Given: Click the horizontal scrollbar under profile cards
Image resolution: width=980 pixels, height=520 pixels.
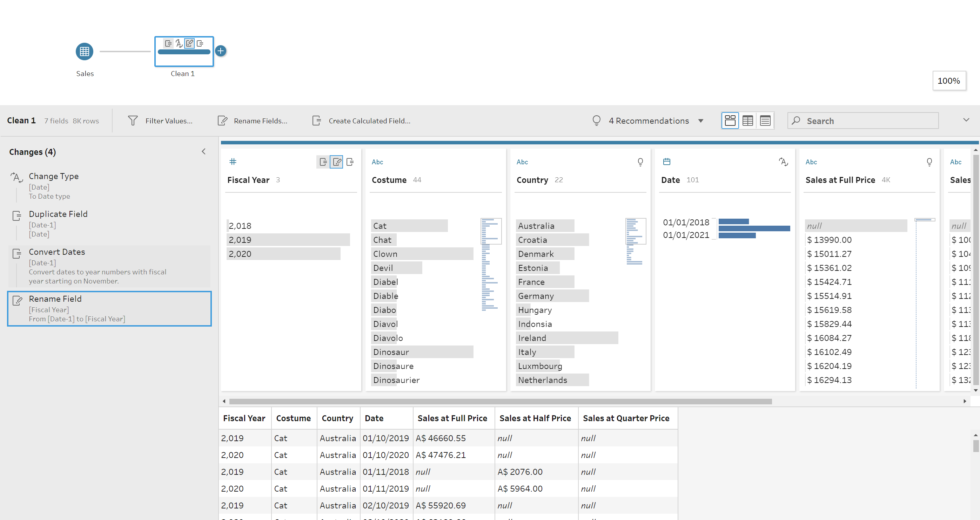Looking at the screenshot, I should 500,402.
